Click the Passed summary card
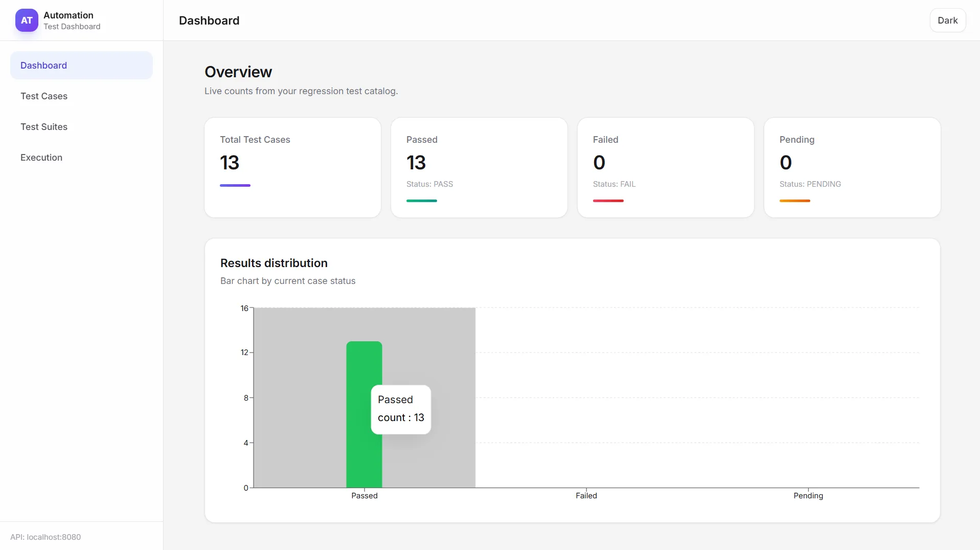 [x=479, y=167]
